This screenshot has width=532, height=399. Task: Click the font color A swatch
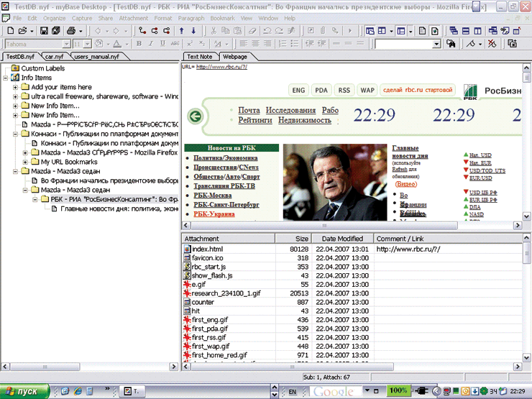coord(117,44)
